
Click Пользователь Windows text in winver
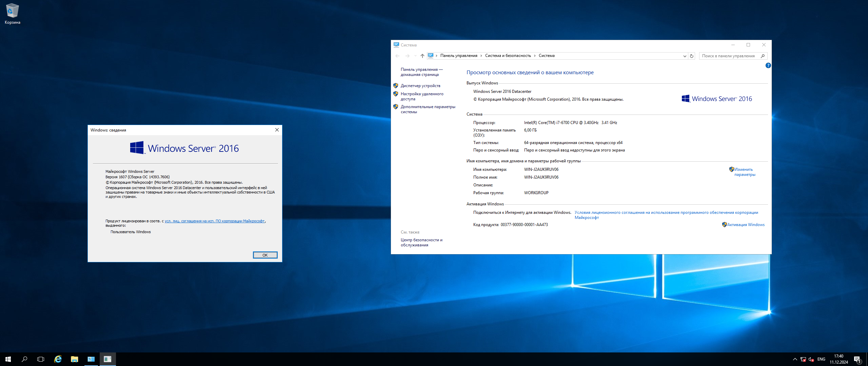pos(131,232)
